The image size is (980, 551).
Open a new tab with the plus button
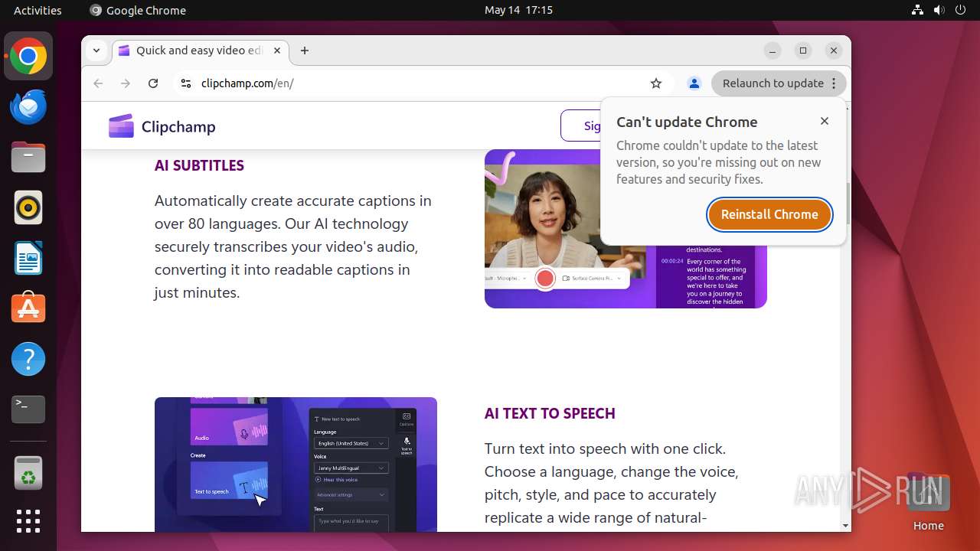point(305,51)
